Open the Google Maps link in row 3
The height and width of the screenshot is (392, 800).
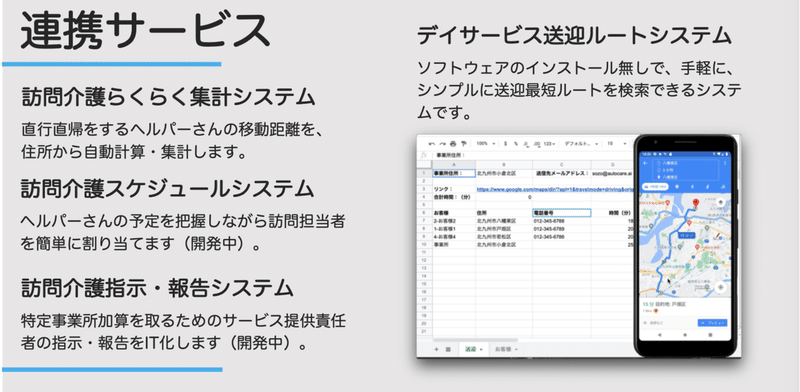(x=555, y=189)
